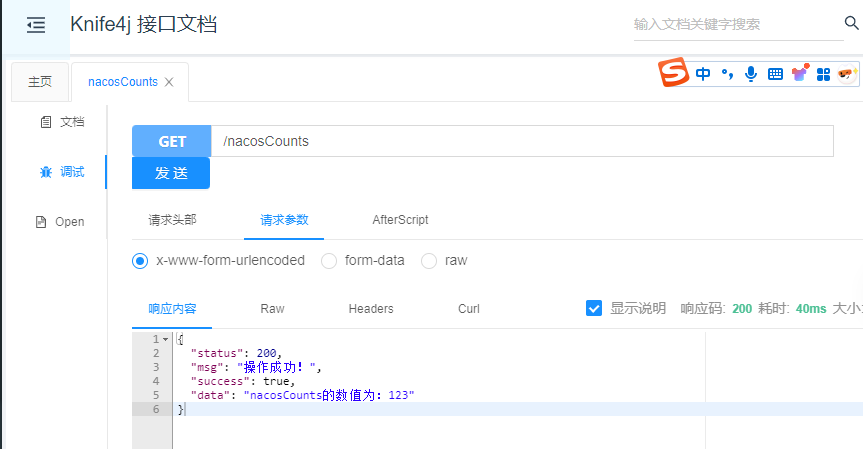The width and height of the screenshot is (863, 449).
Task: Open the skin shirt icon in IME bar
Action: (x=800, y=73)
